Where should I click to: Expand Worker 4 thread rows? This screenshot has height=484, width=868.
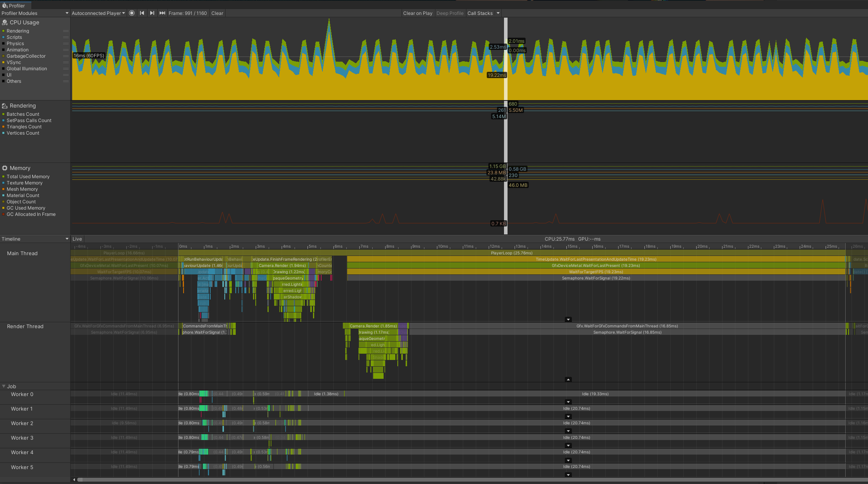(x=568, y=460)
